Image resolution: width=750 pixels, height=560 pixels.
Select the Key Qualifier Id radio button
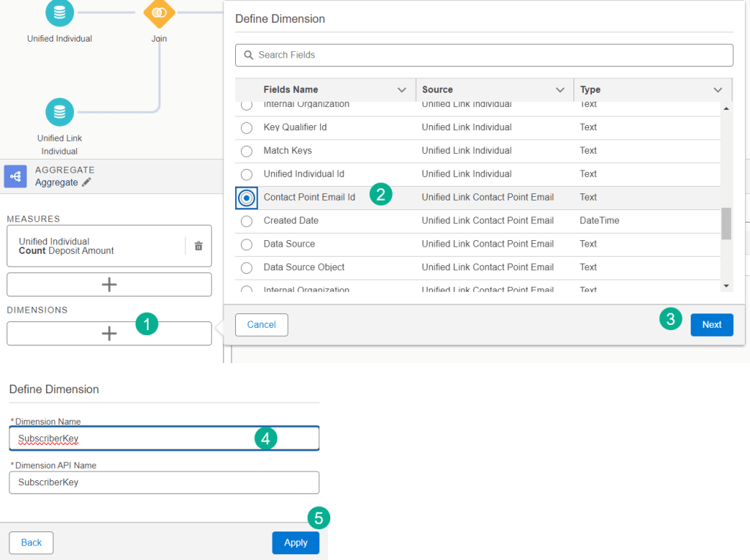coord(247,127)
